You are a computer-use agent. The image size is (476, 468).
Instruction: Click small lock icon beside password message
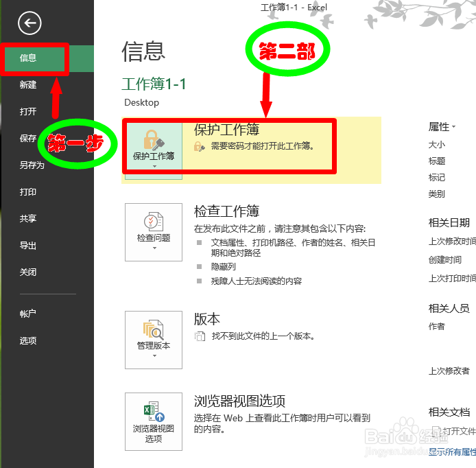[x=199, y=146]
